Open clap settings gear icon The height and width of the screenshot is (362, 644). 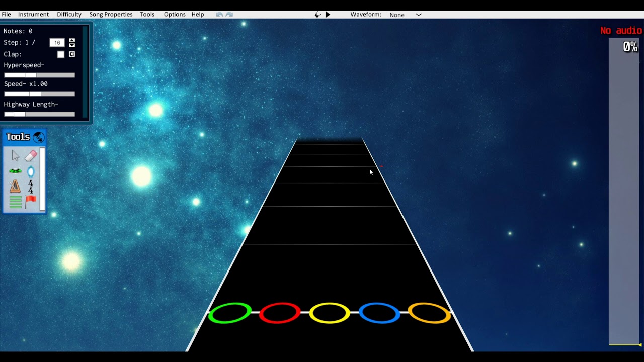(x=72, y=54)
